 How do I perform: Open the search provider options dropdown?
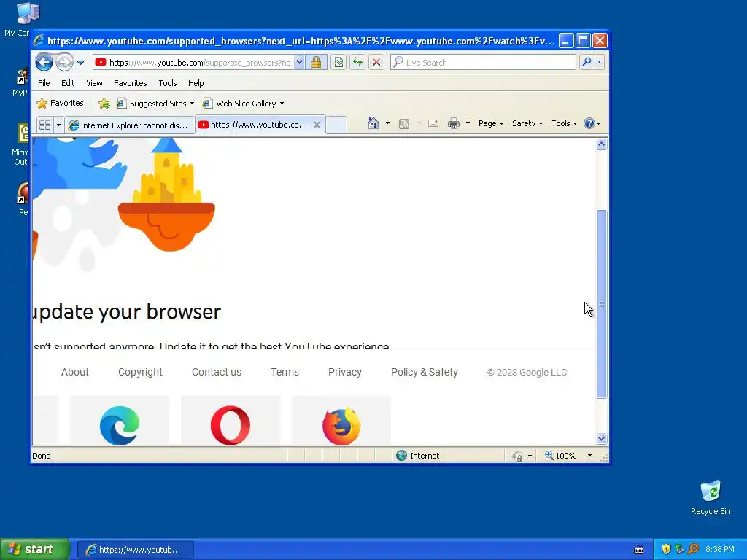click(600, 62)
